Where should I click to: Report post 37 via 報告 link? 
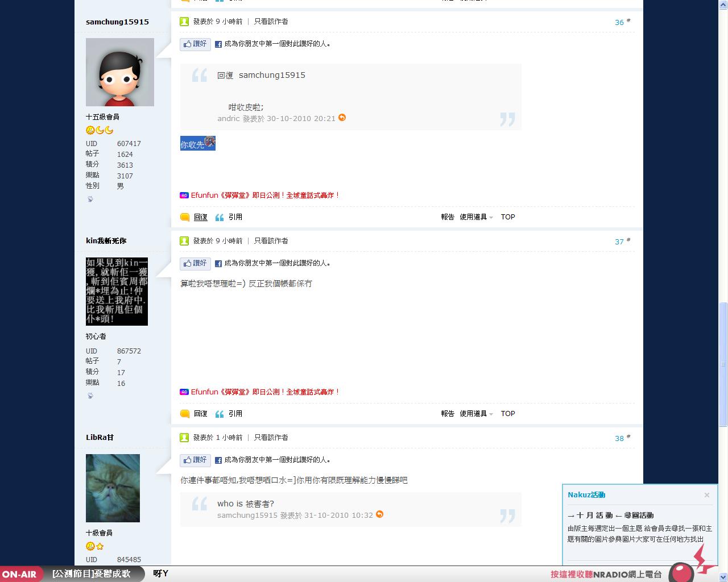(448, 414)
